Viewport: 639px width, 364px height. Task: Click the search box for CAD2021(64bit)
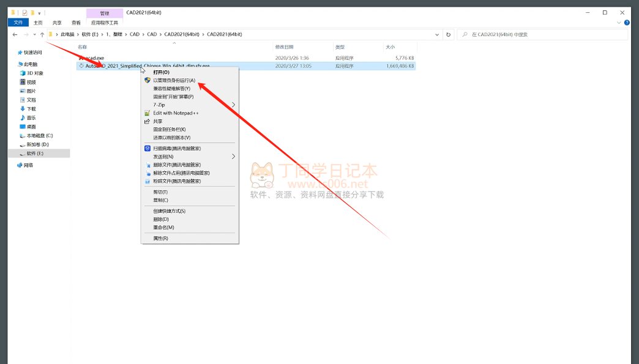point(545,35)
